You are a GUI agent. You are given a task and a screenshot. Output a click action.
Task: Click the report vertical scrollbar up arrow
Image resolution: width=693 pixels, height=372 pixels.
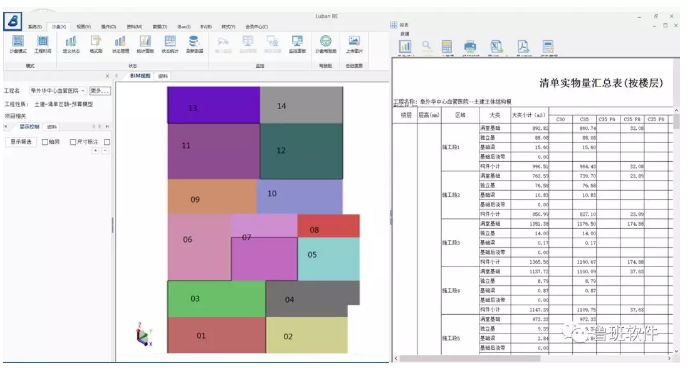point(676,110)
